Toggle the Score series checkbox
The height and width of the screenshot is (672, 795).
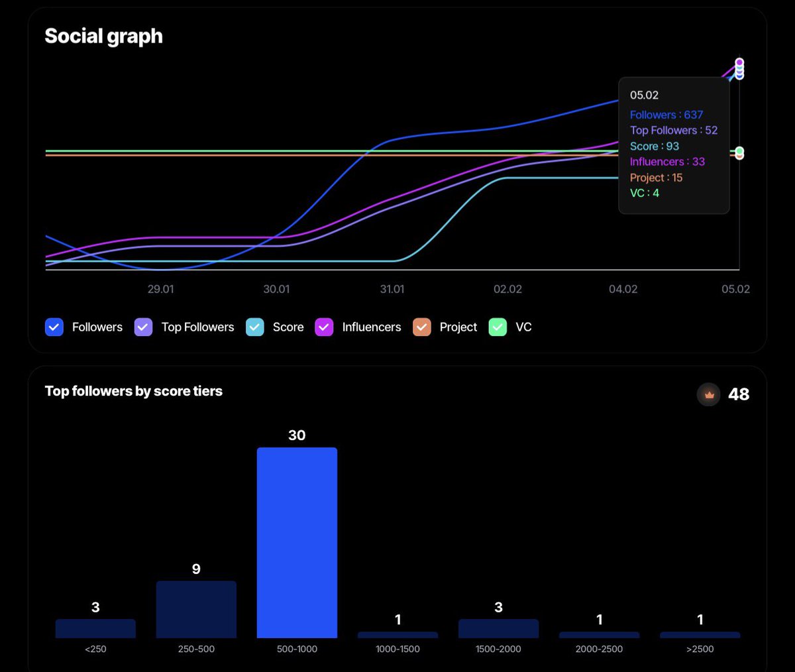(255, 327)
